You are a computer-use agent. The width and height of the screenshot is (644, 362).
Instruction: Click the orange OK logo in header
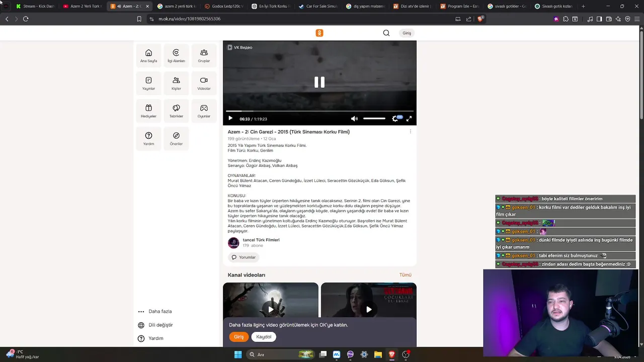(319, 33)
